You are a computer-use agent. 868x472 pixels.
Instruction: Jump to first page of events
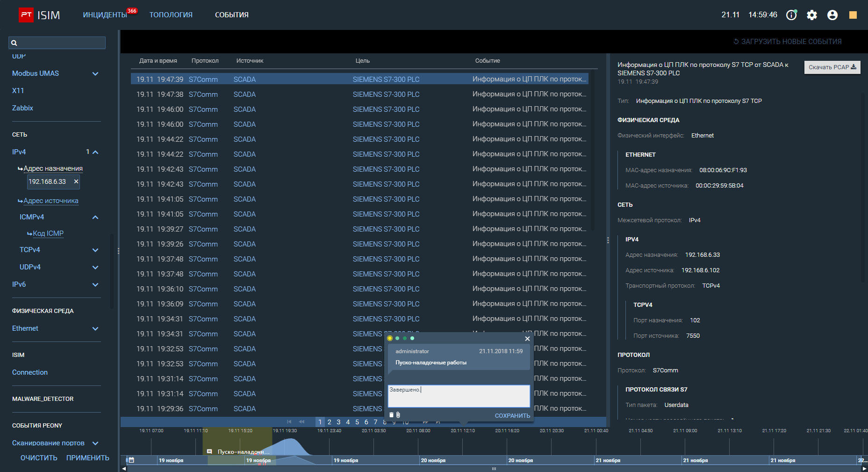click(289, 422)
